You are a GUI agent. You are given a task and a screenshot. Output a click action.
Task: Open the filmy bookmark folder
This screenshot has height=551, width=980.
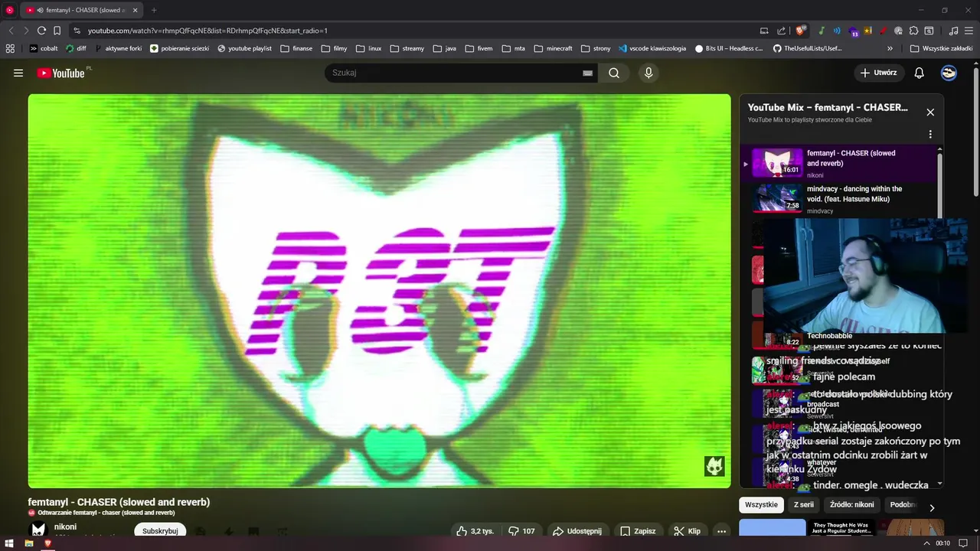[334, 48]
